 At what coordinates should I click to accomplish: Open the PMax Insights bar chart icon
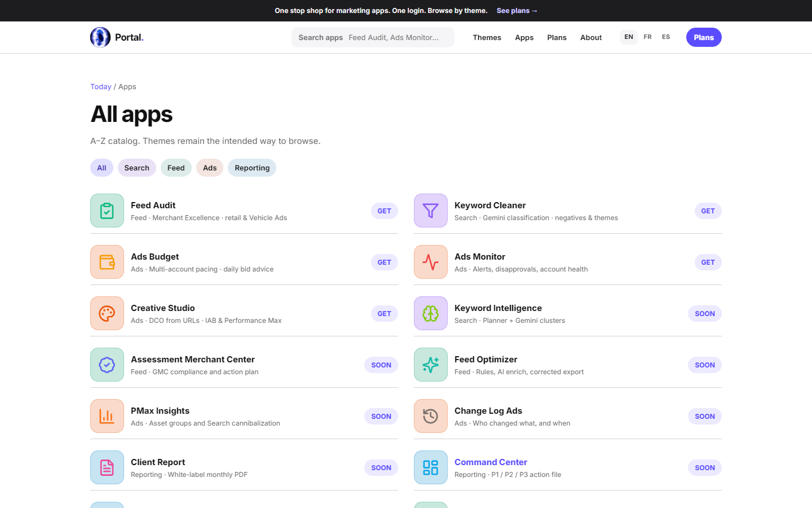[x=107, y=416]
